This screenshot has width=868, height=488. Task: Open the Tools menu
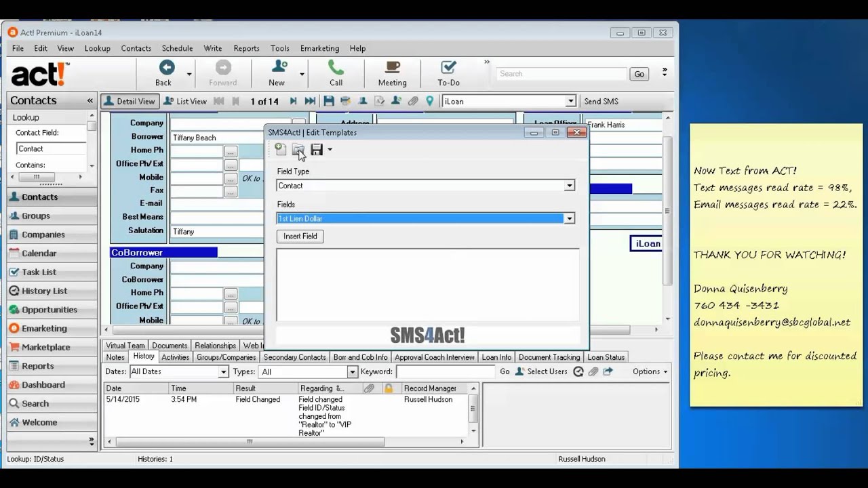(279, 48)
